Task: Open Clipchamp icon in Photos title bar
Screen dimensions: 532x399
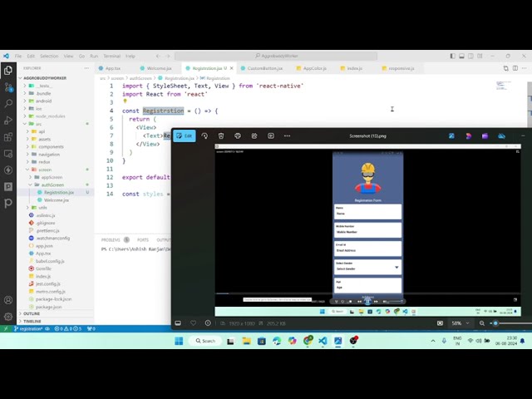Action: [485, 136]
